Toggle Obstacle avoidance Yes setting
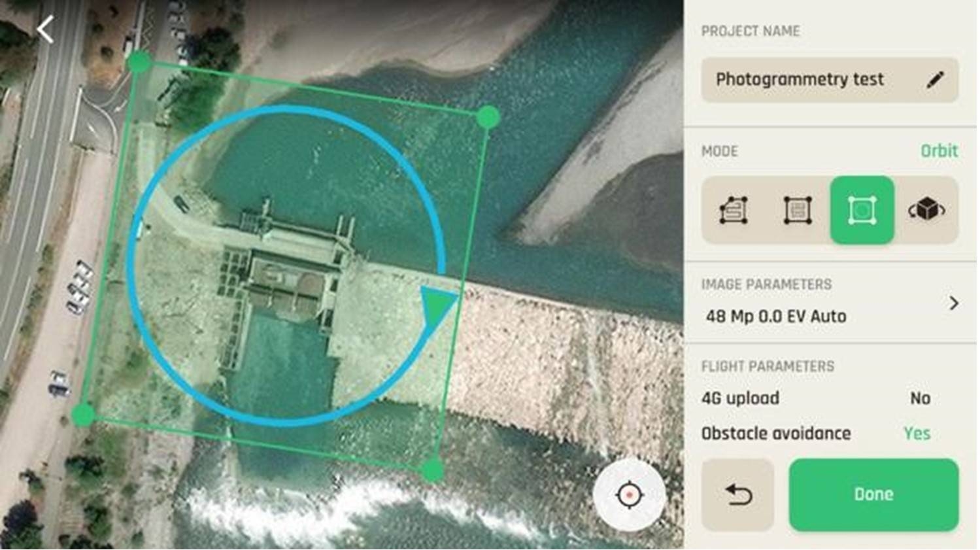This screenshot has height=550, width=980. click(916, 434)
